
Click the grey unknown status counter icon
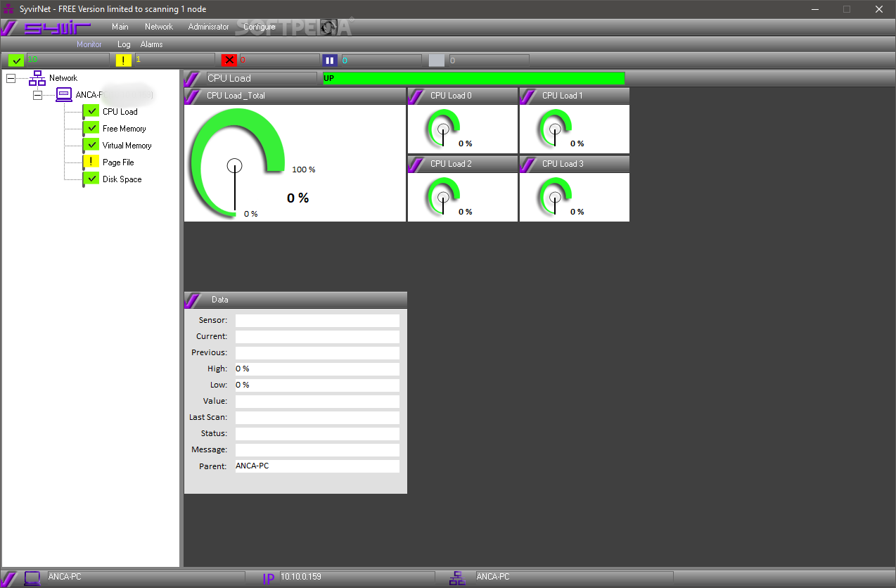tap(437, 60)
